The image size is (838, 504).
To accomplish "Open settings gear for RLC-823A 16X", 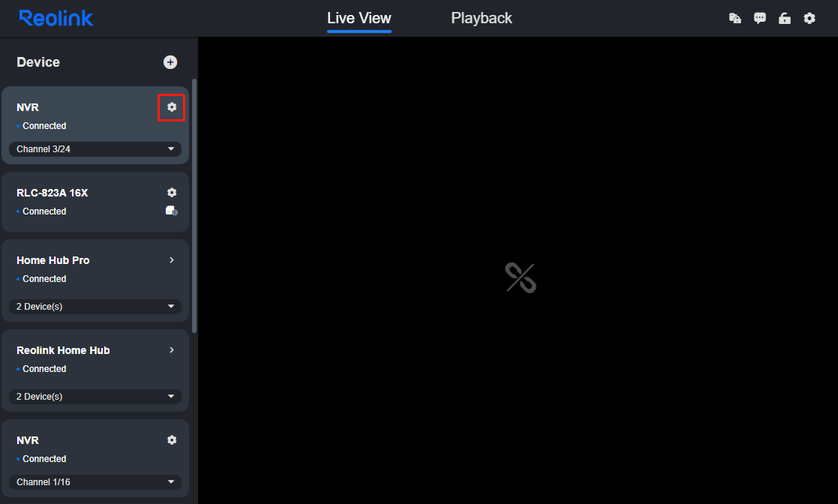I will click(x=172, y=193).
